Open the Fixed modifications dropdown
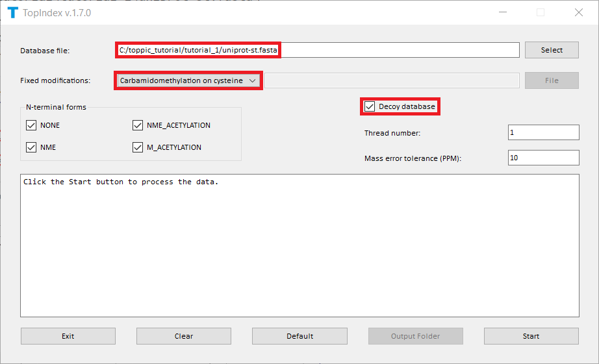599x364 pixels. [188, 80]
